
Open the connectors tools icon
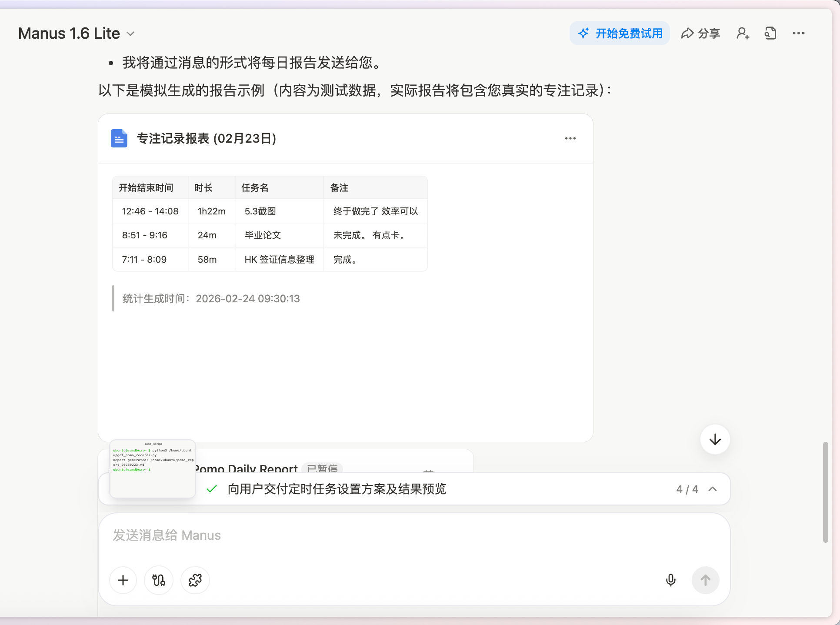pyautogui.click(x=159, y=580)
